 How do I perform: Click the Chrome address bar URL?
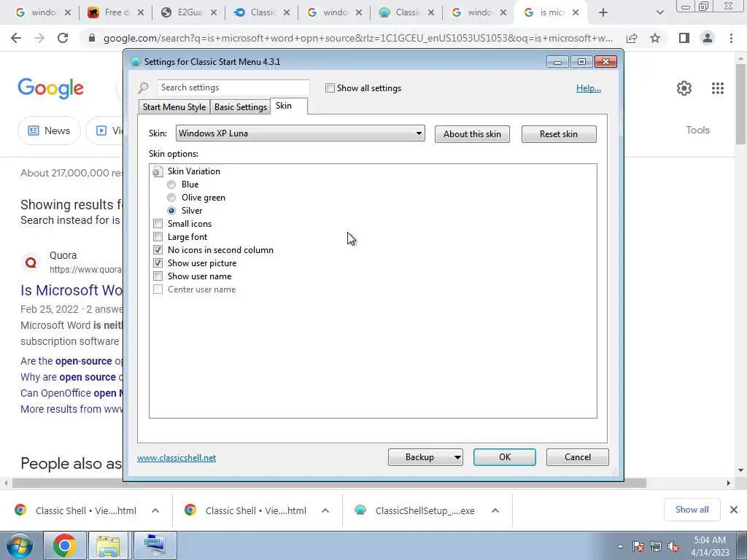coord(357,38)
